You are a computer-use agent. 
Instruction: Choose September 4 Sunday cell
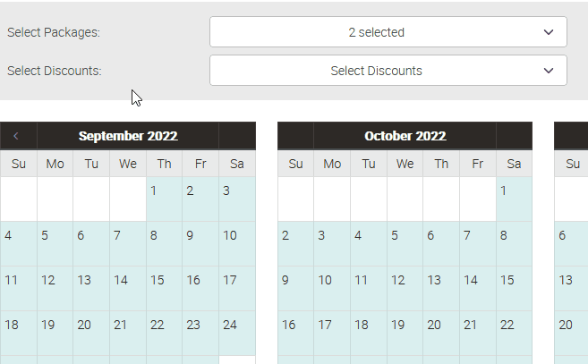click(x=19, y=243)
